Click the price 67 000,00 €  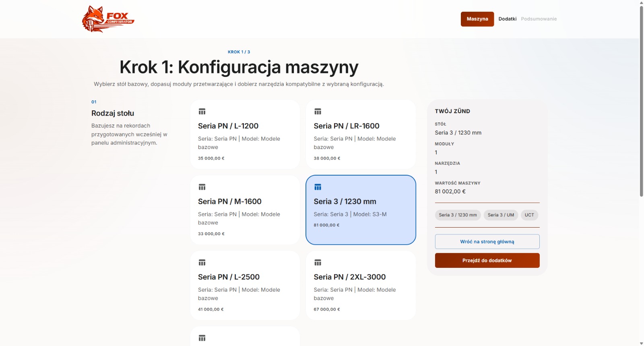point(327,309)
